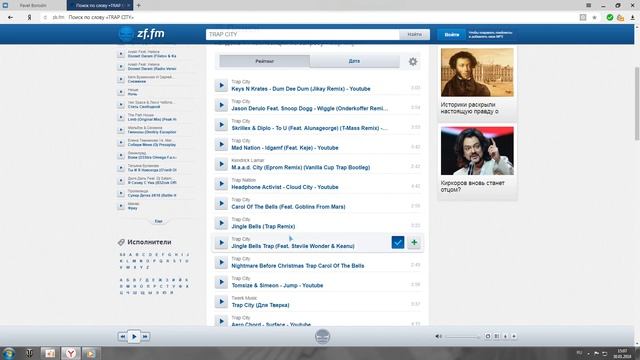Click the TRAP CITY search field
The height and width of the screenshot is (360, 640).
pyautogui.click(x=302, y=34)
